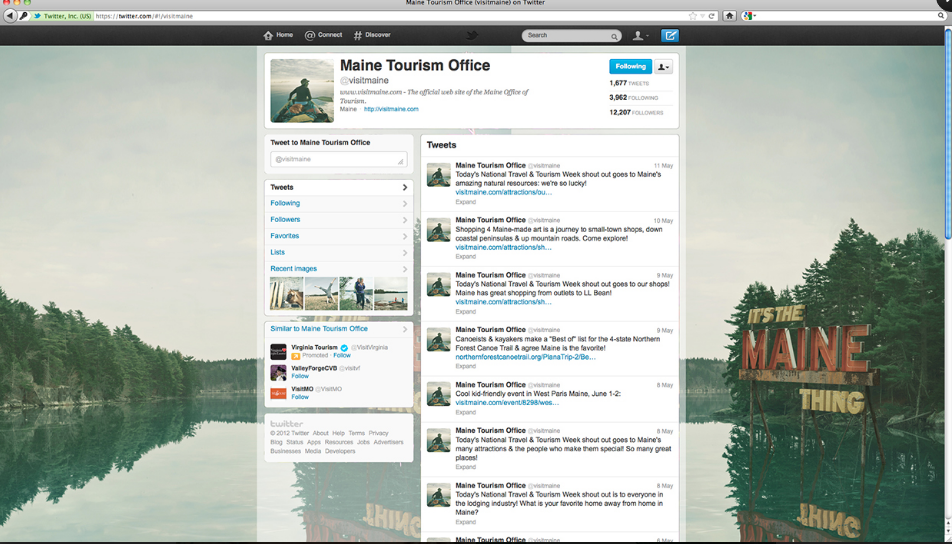Expand the 10 May tweet about Maine-made art
This screenshot has height=544, width=952.
[x=466, y=257]
